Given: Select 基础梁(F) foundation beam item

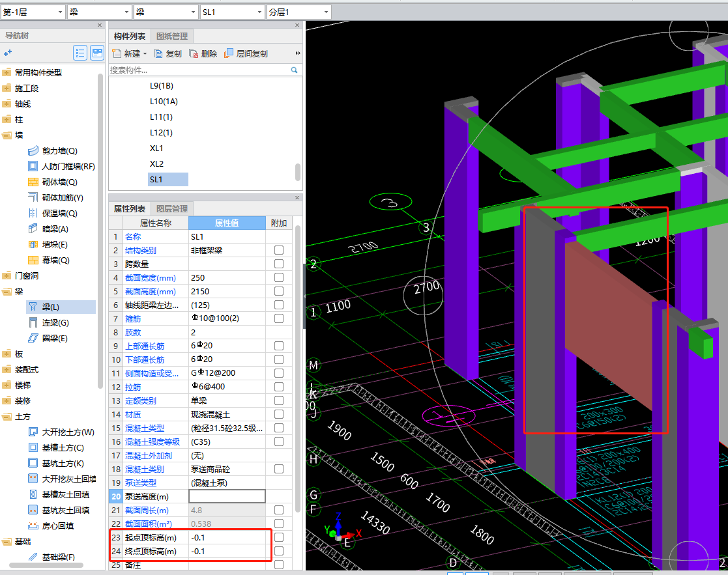Looking at the screenshot, I should 51,557.
